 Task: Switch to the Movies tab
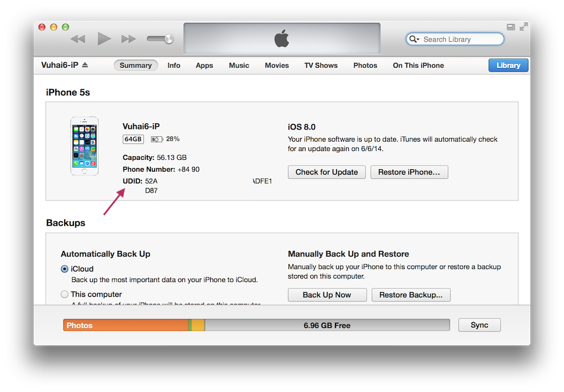pyautogui.click(x=277, y=65)
